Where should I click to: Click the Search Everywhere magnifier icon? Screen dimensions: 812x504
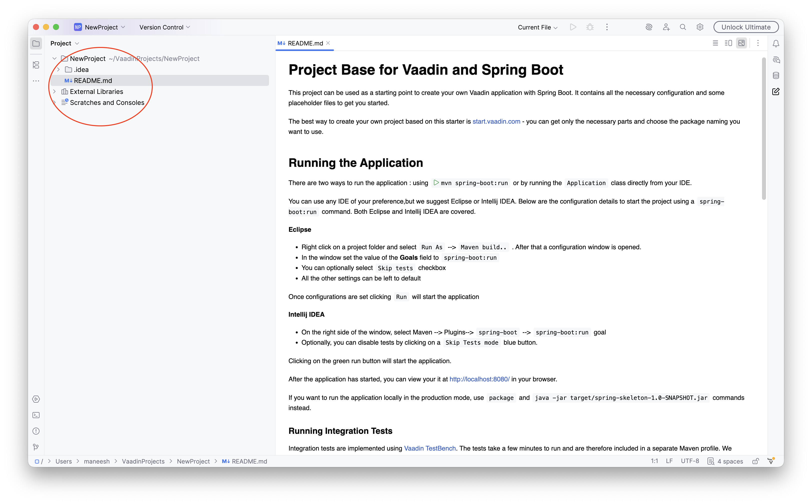coord(683,27)
